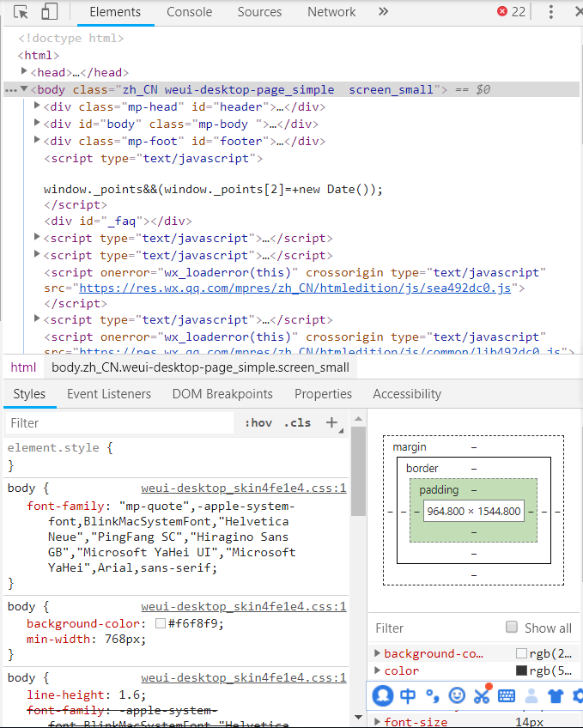
Task: Click the ellipsis beside the body element row
Action: click(x=10, y=90)
